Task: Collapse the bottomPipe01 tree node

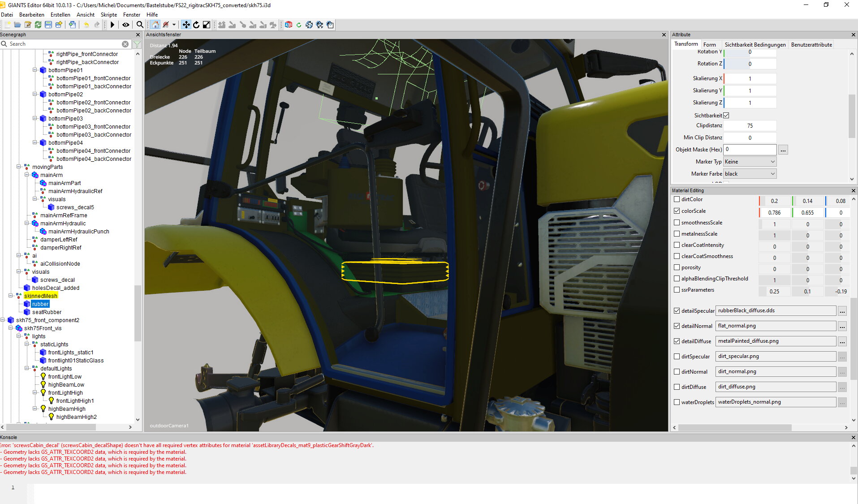Action: (35, 70)
